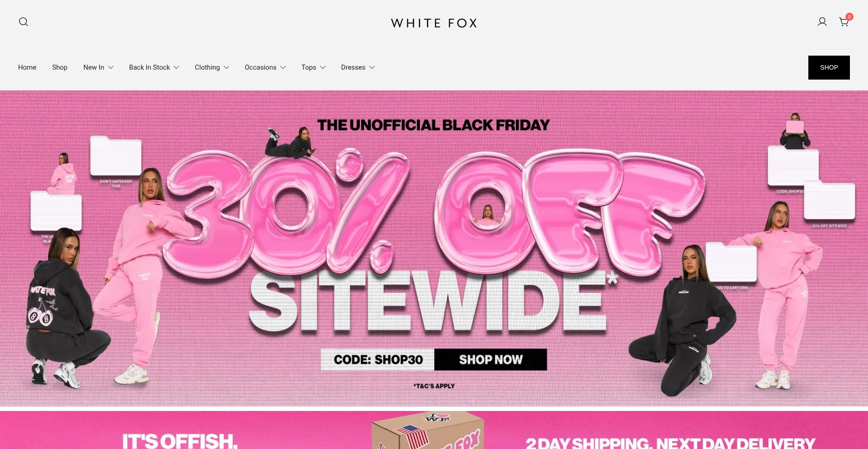
Task: View the shopping cart icon
Action: pos(843,22)
